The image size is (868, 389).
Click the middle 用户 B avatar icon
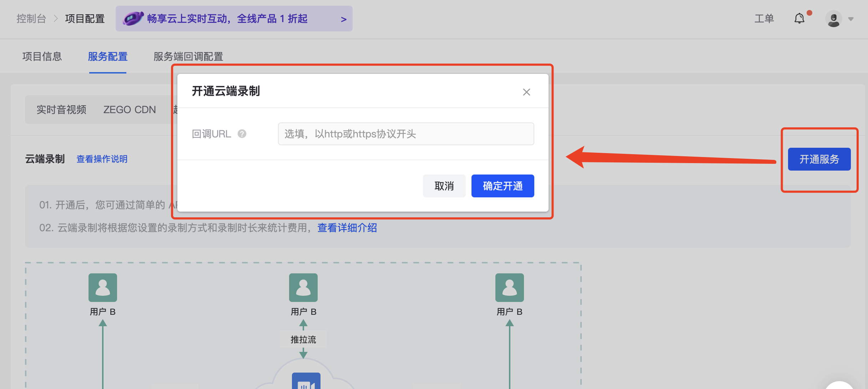pos(303,288)
